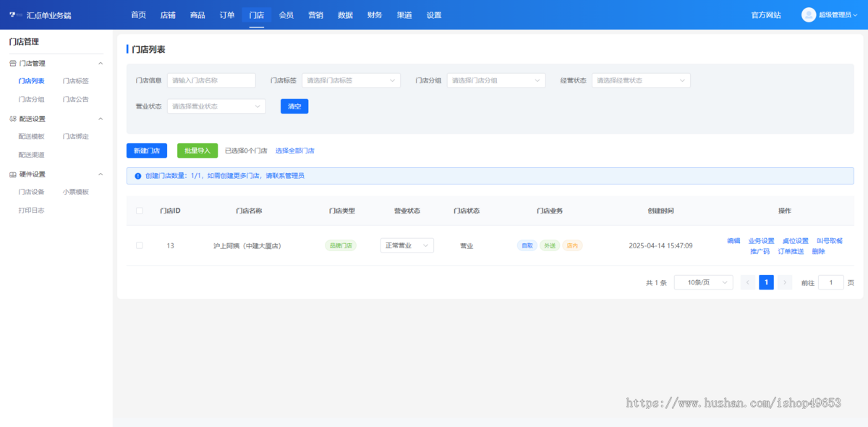
Task: Click the 新建门店 button
Action: click(147, 151)
